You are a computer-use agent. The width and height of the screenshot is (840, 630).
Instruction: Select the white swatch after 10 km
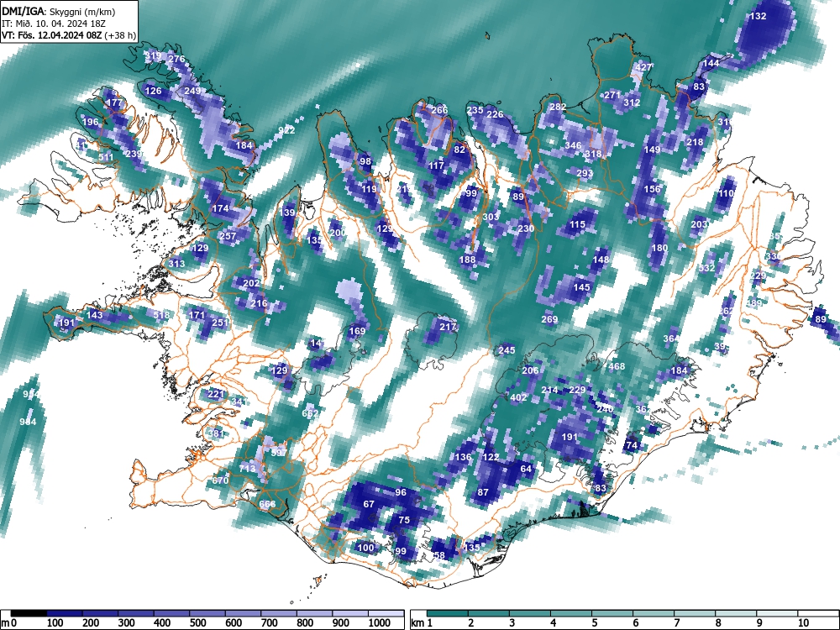817,613
